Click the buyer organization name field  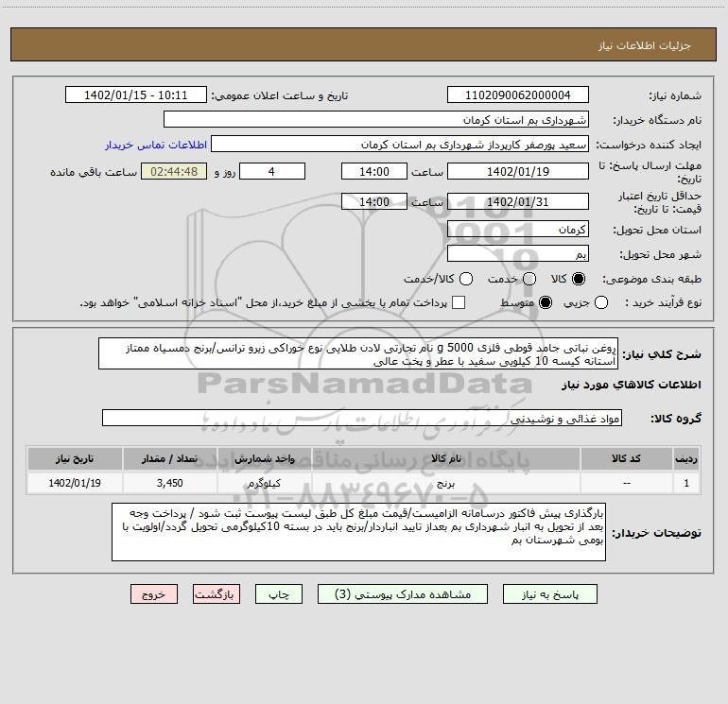point(376,120)
